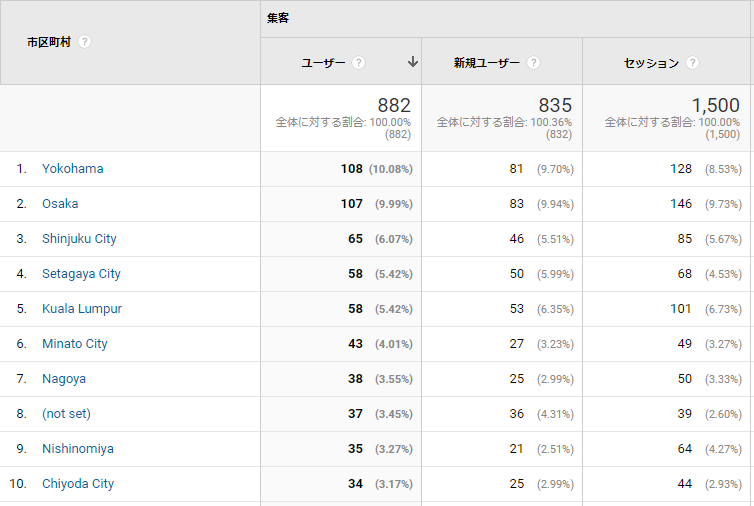Screen dimensions: 754x506
Task: Click the descending sort arrow in ユーザー column
Action: (x=413, y=62)
